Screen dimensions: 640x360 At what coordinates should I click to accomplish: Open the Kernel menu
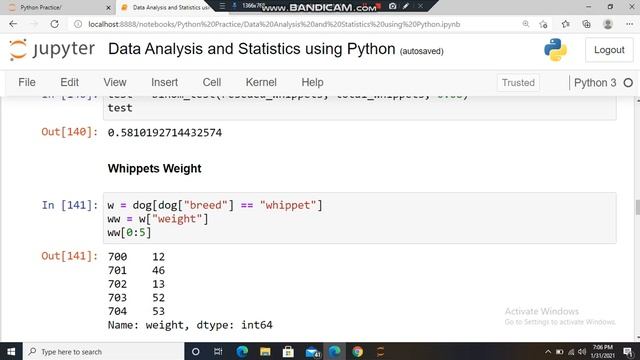coord(261,82)
